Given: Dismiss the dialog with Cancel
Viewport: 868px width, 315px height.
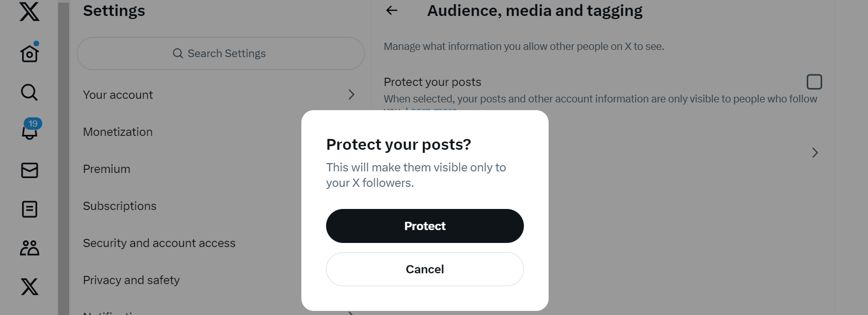Looking at the screenshot, I should click(x=424, y=269).
